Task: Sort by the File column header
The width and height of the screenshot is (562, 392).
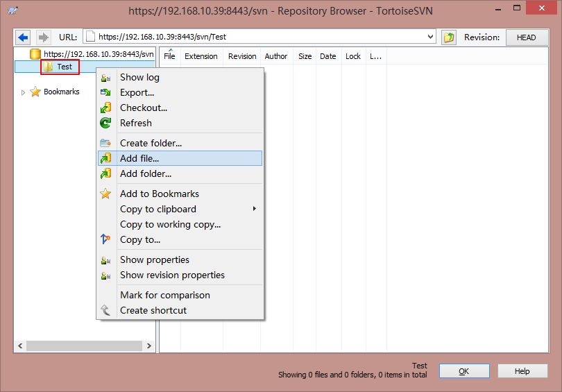Action: 169,56
